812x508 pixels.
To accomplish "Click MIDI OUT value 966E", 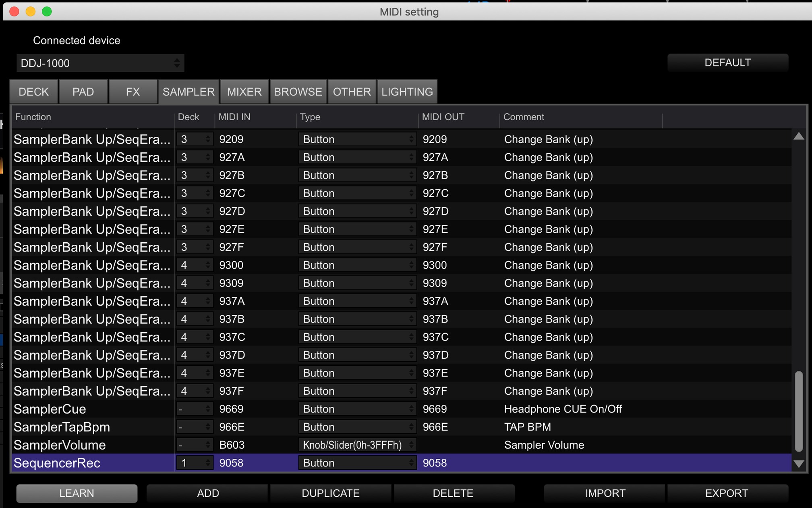I will tap(435, 427).
